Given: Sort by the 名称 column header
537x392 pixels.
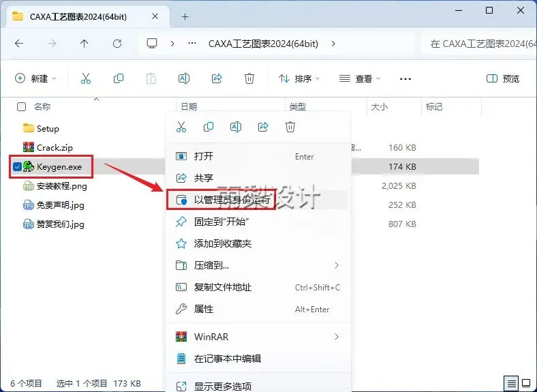Looking at the screenshot, I should pyautogui.click(x=42, y=106).
